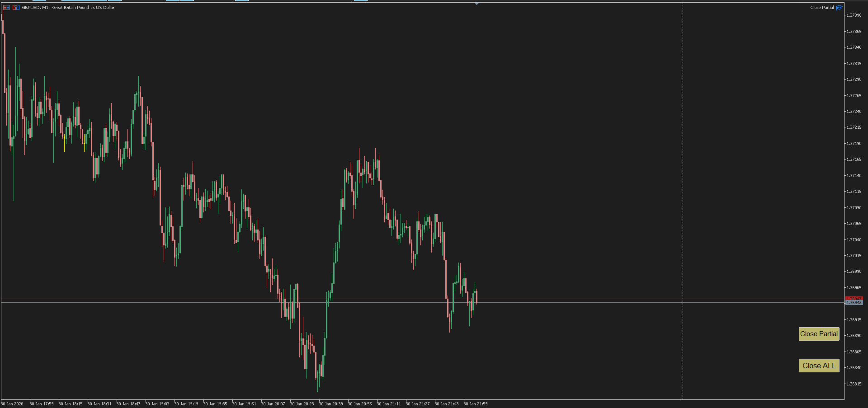Screen dimensions: 868x408
Task: Click price scale value 1.36915
Action: click(x=854, y=320)
